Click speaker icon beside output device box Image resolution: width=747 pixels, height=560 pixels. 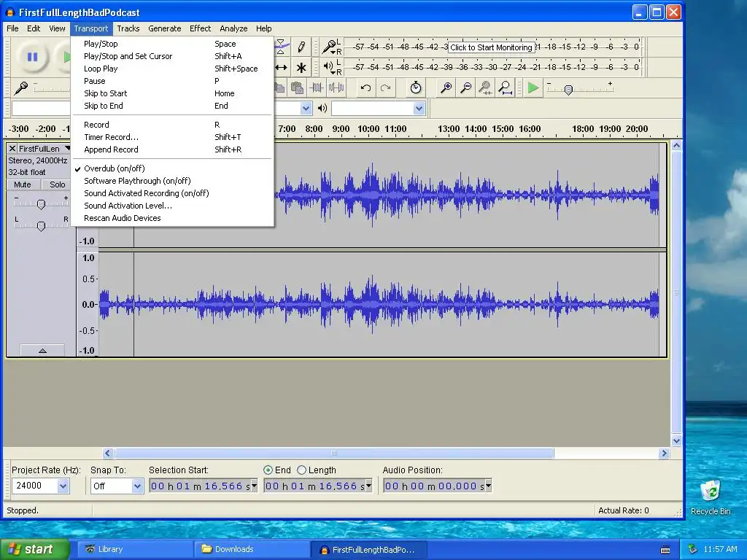322,109
